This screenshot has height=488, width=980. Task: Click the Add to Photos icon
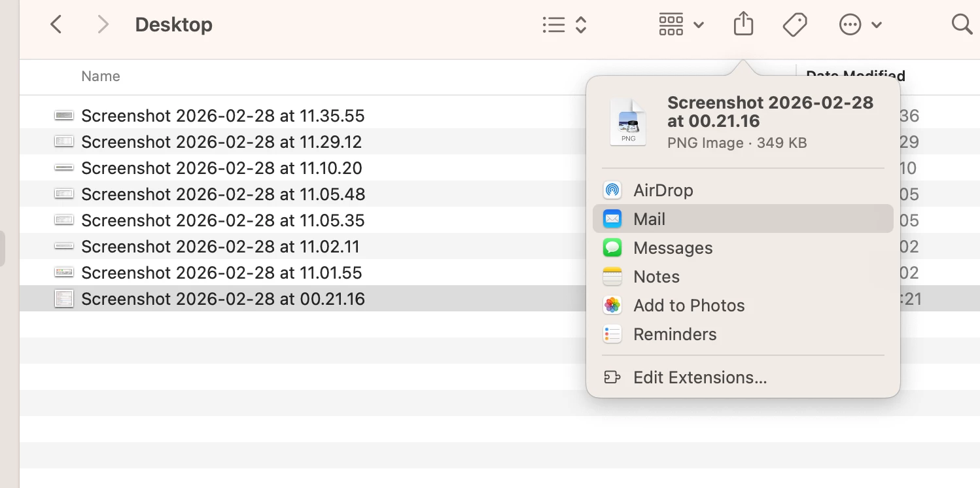click(x=612, y=305)
